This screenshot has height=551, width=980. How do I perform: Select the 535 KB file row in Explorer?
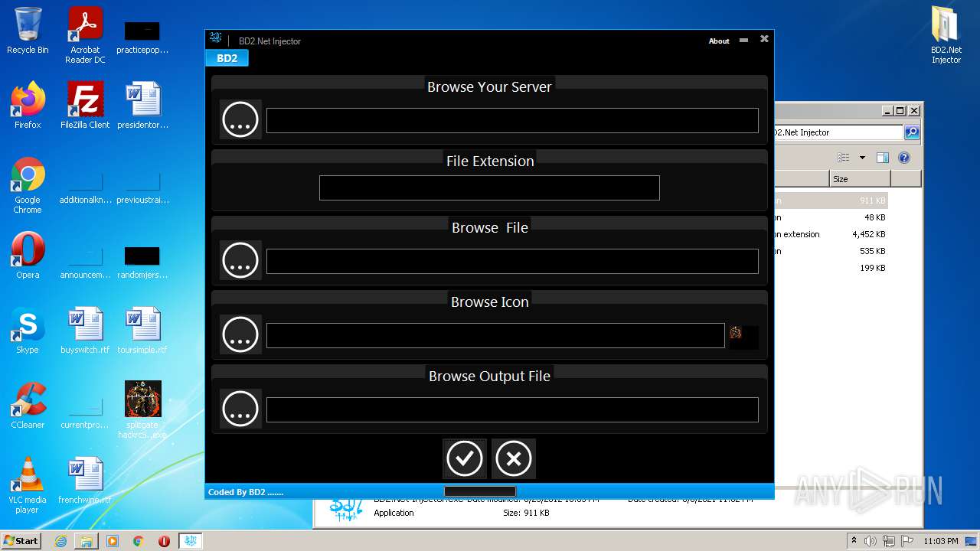point(831,251)
